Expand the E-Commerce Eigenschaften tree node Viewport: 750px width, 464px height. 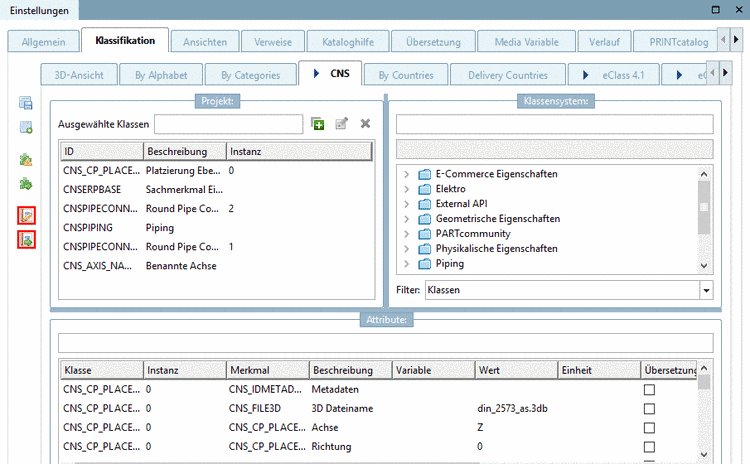(x=406, y=174)
